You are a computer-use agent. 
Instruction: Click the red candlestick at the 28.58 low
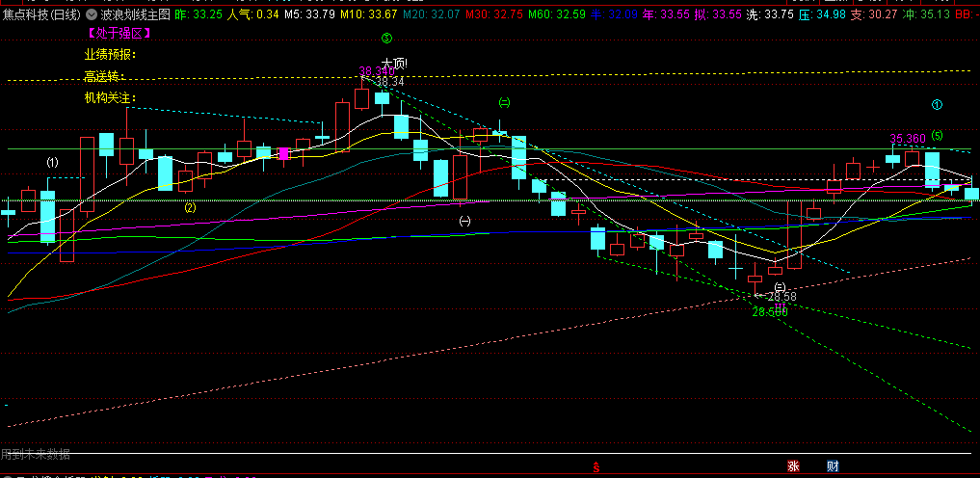pos(755,279)
